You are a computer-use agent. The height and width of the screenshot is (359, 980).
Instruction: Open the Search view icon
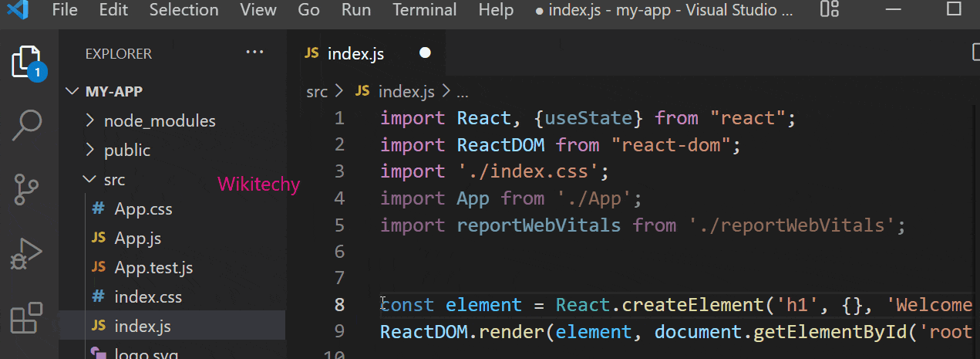pyautogui.click(x=26, y=125)
